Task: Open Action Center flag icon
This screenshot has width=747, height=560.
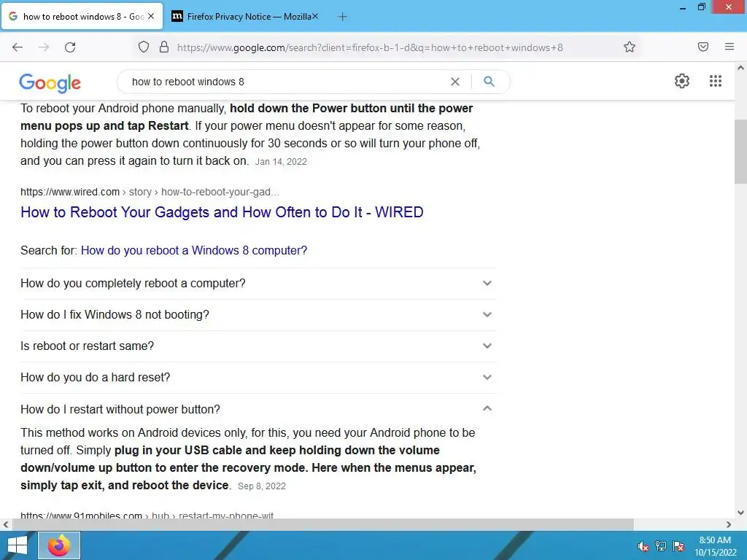Action: coord(678,546)
